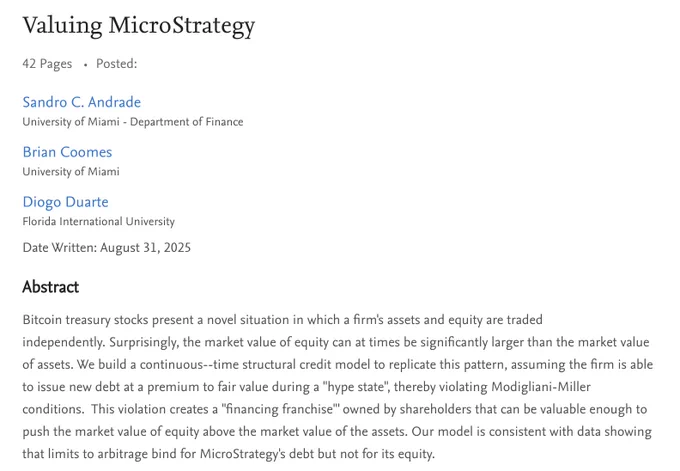
Task: Click the 42 Pages label
Action: [47, 64]
